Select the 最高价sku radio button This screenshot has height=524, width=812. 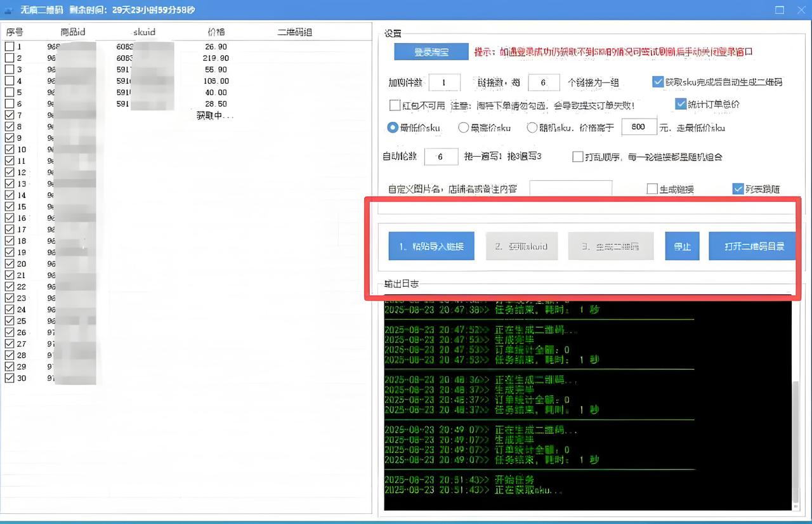coord(463,128)
